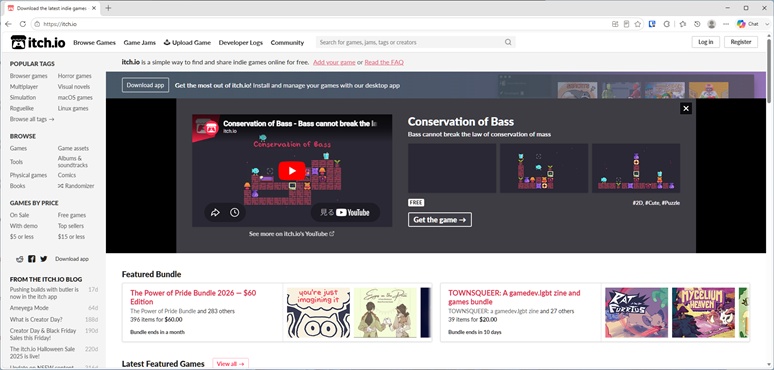The width and height of the screenshot is (774, 370).
Task: Open the Rat Furrius bundle thumbnail
Action: (x=636, y=313)
